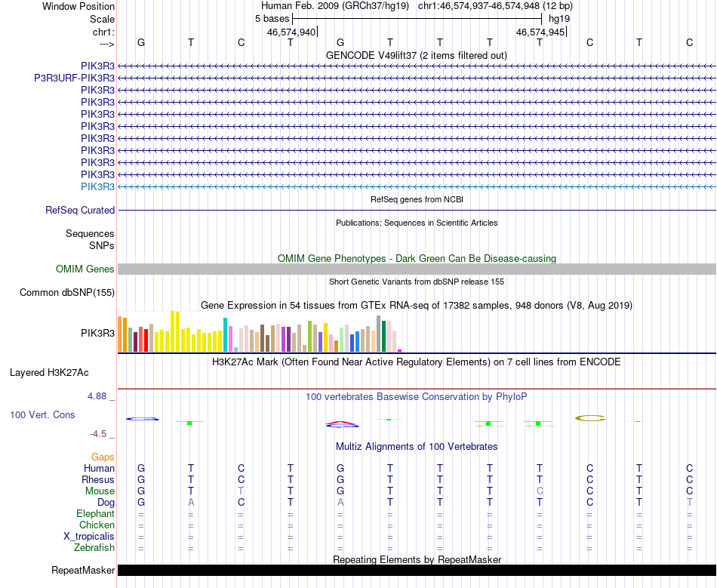Click the Sequences track label
Screen dimensions: 717x588
click(90, 234)
